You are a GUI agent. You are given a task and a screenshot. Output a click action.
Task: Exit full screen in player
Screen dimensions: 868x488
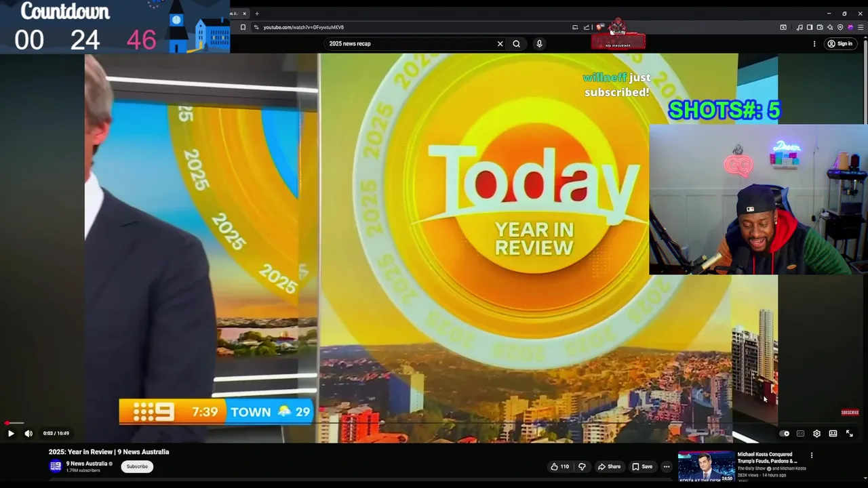click(849, 434)
